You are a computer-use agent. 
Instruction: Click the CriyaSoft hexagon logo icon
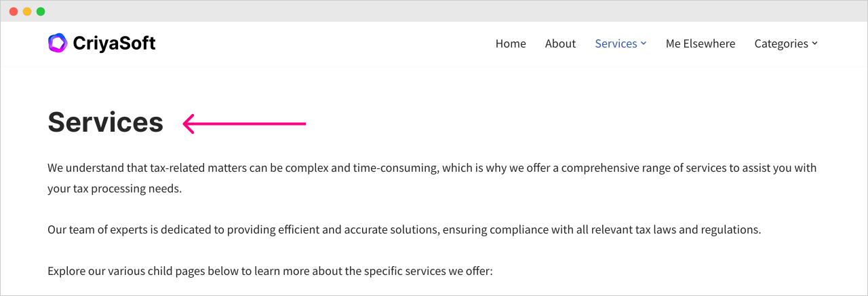point(58,43)
